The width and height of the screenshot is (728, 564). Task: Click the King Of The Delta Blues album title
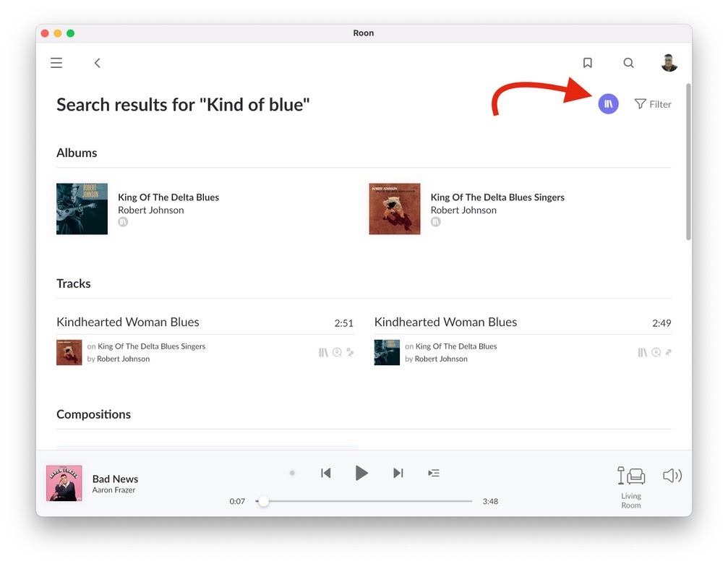pos(168,197)
